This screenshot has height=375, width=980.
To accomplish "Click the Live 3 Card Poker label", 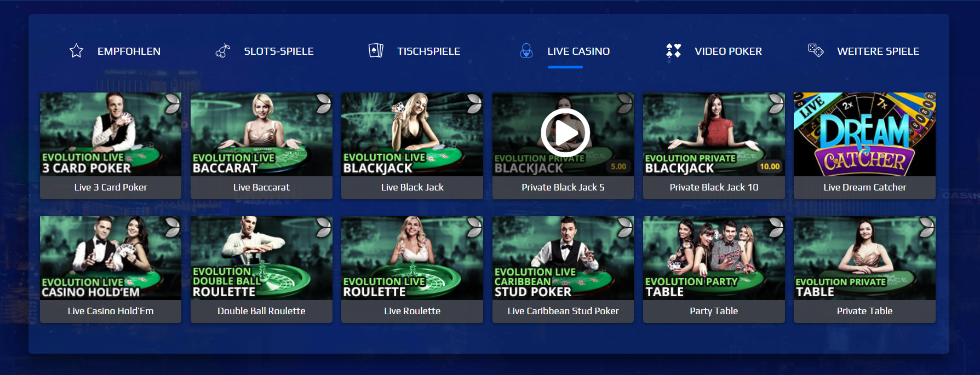I will 111,187.
